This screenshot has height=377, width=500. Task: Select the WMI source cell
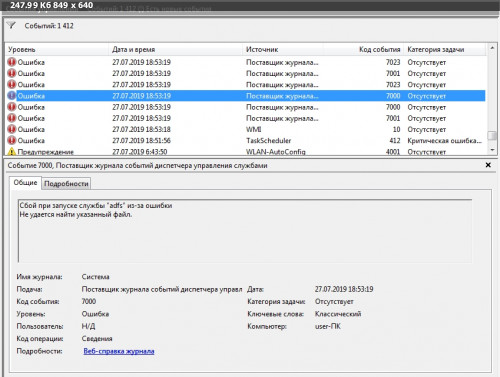click(254, 129)
